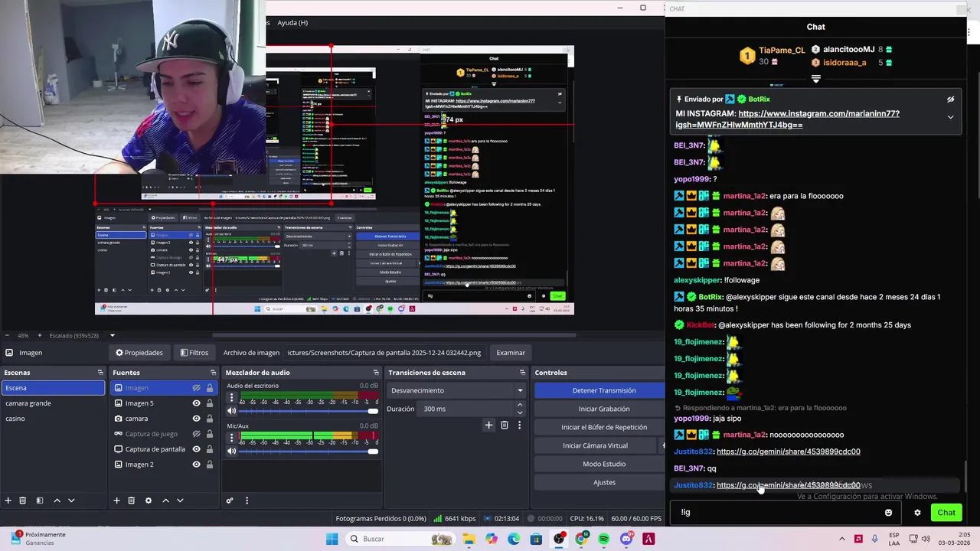Open the preview scaling dropdown Escalado
Viewport: 980px width, 551px height.
click(112, 335)
